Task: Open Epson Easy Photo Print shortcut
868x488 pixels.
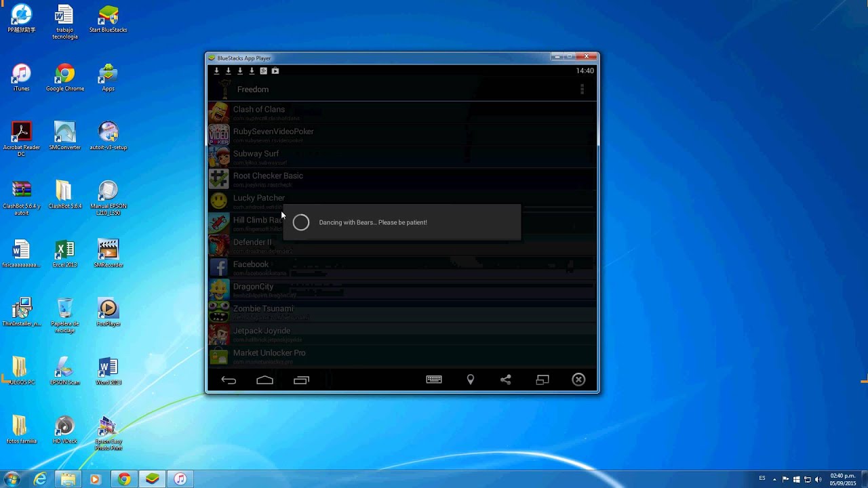Action: point(108,433)
